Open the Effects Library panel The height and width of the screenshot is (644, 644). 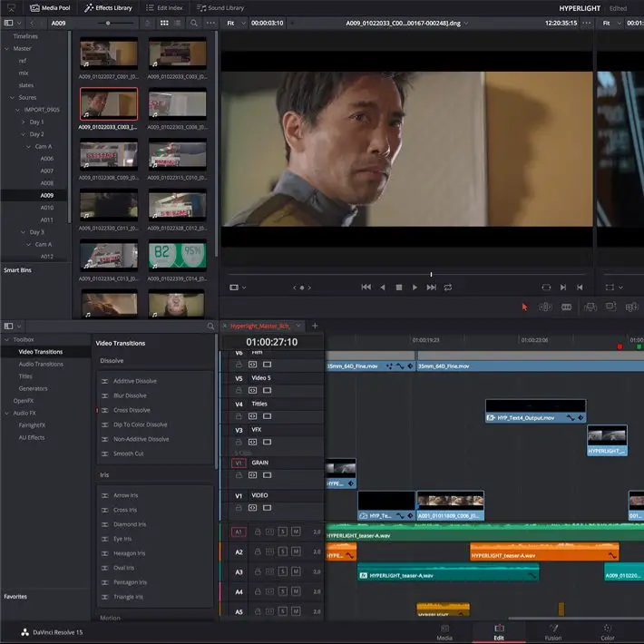pyautogui.click(x=108, y=8)
